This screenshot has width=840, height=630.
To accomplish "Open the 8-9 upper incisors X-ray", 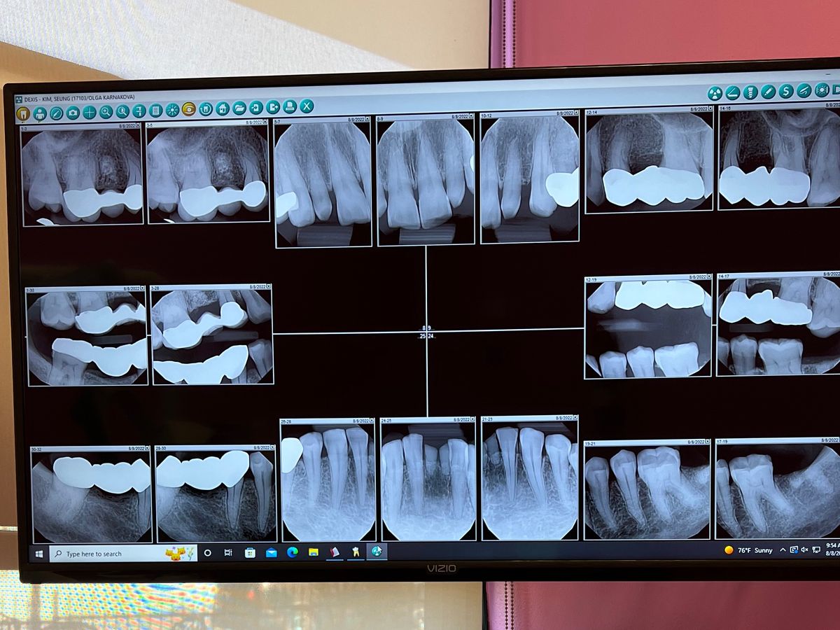I will coord(426,182).
